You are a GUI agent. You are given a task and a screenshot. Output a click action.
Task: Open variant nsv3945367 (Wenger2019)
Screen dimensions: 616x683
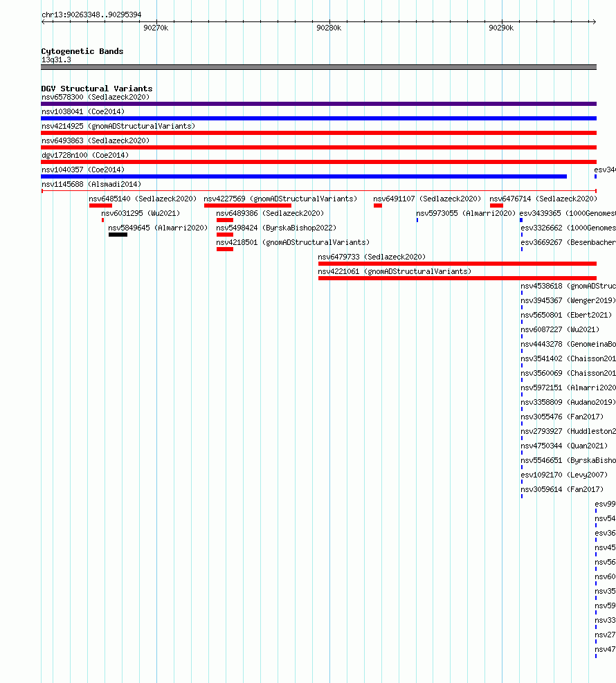tap(568, 300)
